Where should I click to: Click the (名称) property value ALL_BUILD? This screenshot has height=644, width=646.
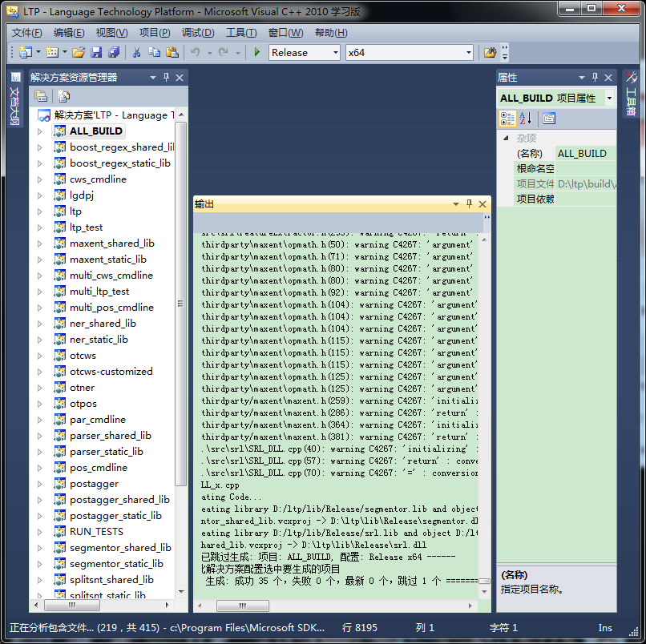[586, 154]
